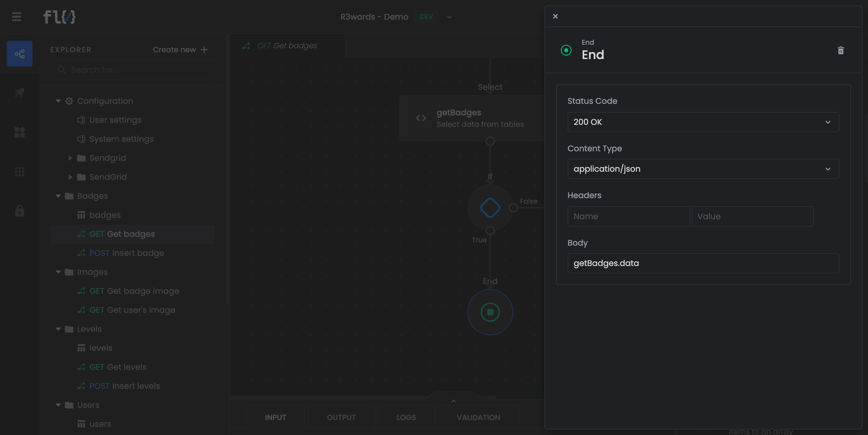Close the End properties panel
Viewport: 868px width, 435px height.
[555, 16]
